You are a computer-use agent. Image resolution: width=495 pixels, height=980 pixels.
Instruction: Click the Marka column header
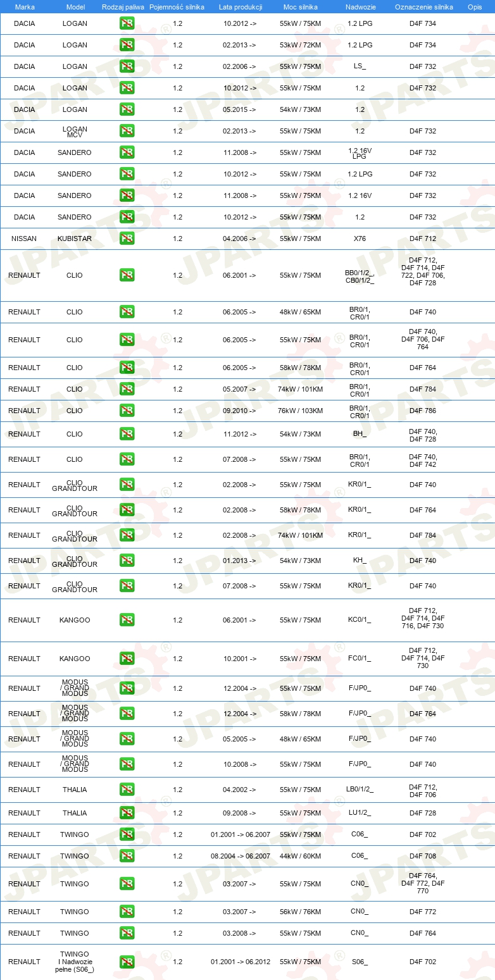point(25,6)
